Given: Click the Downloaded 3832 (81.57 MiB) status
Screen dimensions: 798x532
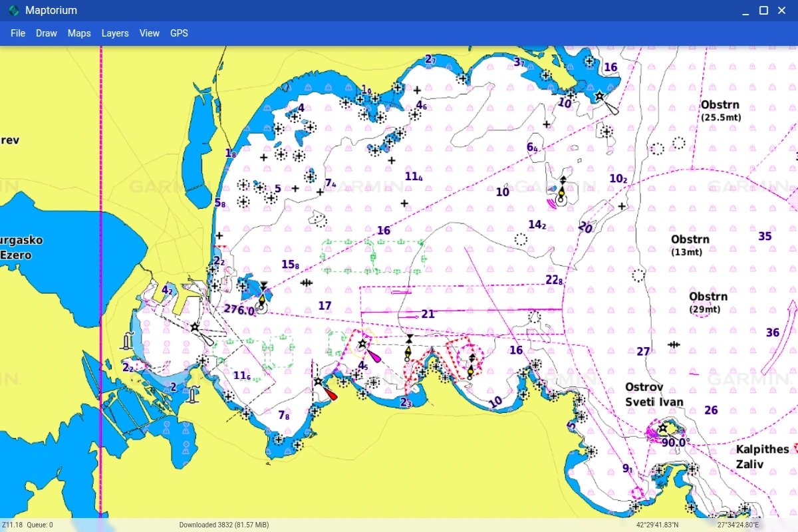Looking at the screenshot, I should (224, 525).
